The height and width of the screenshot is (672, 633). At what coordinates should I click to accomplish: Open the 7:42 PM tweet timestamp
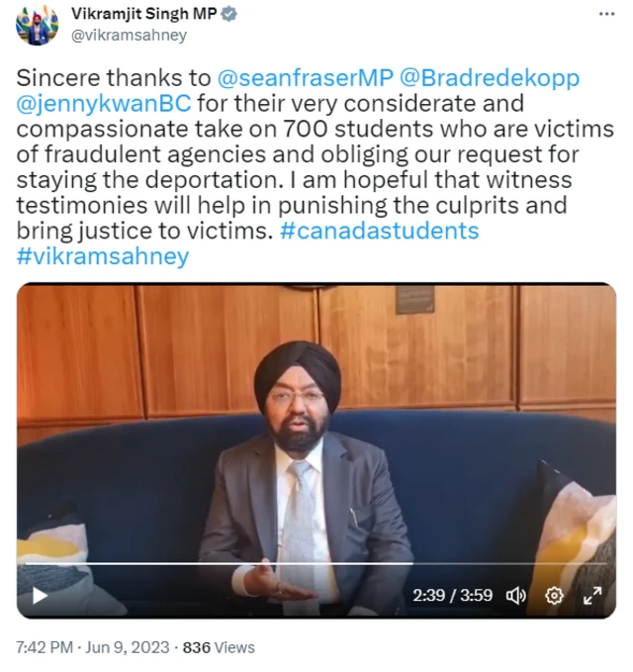point(45,647)
